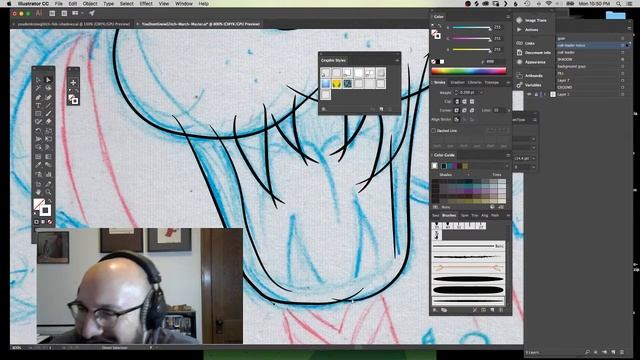
Task: Open the Help menu
Action: coord(203,4)
